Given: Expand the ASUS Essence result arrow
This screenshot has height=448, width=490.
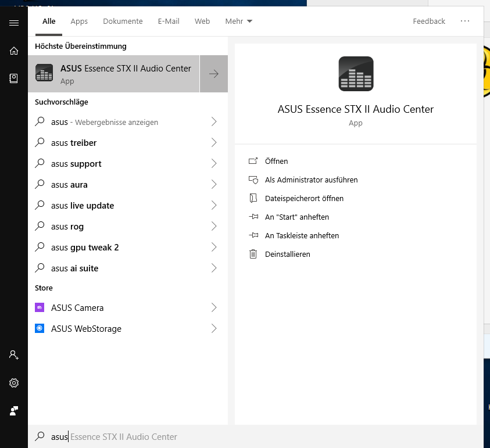Looking at the screenshot, I should (x=214, y=74).
